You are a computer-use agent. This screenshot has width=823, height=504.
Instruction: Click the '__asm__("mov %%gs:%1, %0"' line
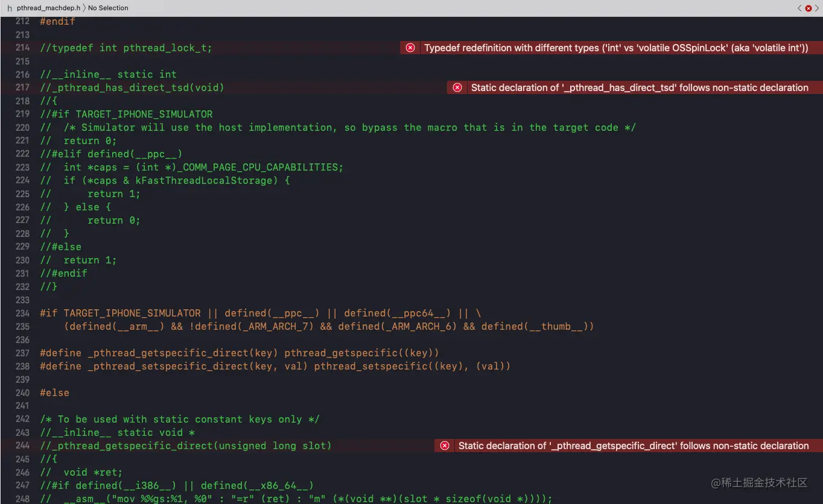(296, 499)
